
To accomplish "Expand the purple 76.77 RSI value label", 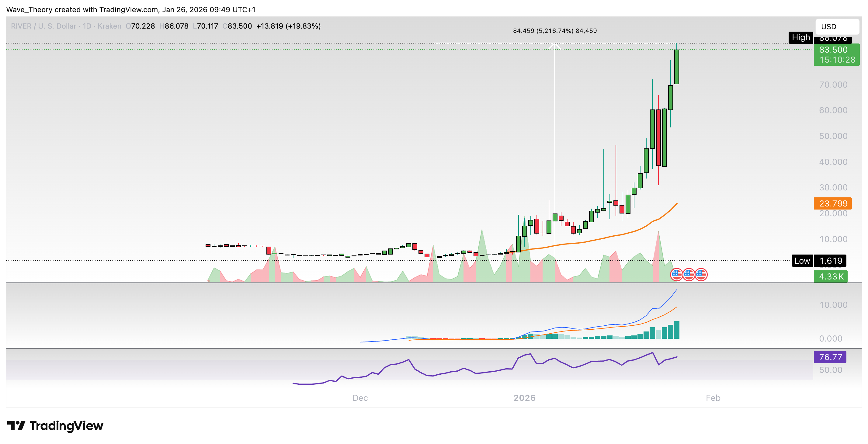I will [x=830, y=357].
